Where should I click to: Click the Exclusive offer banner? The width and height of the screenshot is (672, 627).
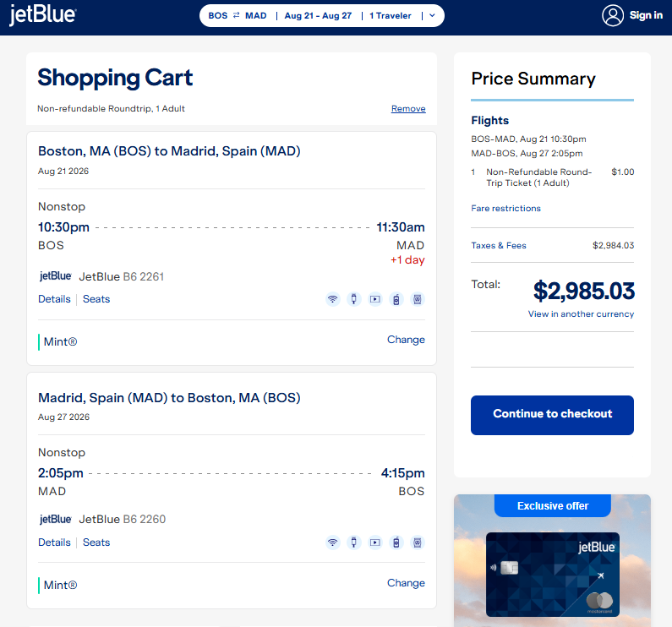[x=553, y=505]
